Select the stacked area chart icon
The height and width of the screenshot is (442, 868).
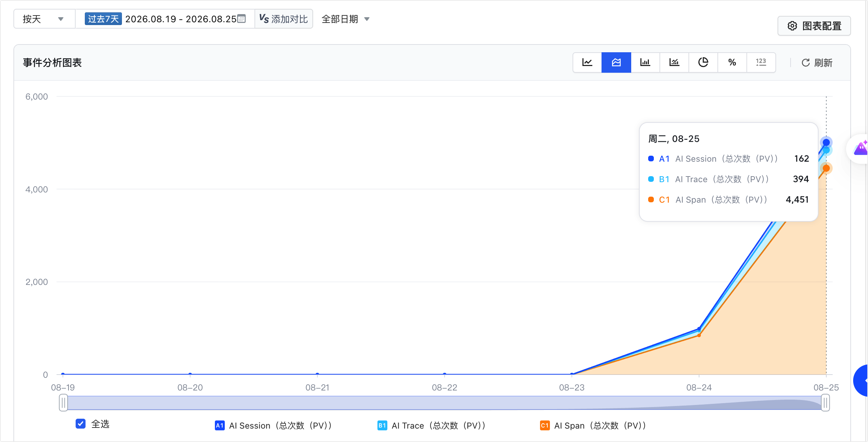click(x=616, y=62)
